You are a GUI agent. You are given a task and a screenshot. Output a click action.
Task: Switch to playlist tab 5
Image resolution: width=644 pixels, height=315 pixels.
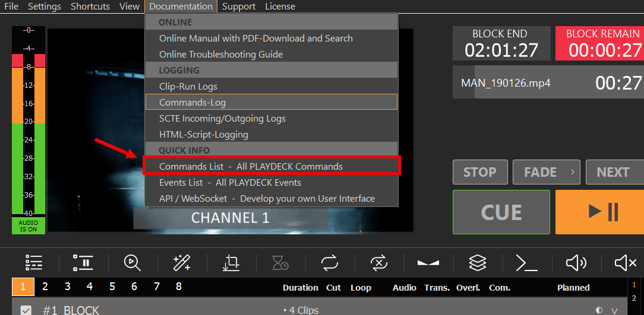click(112, 287)
